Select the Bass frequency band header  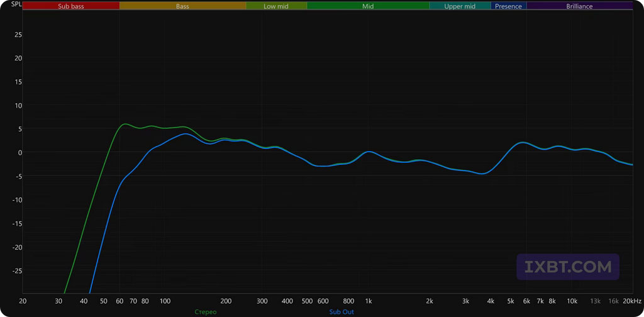tap(182, 6)
